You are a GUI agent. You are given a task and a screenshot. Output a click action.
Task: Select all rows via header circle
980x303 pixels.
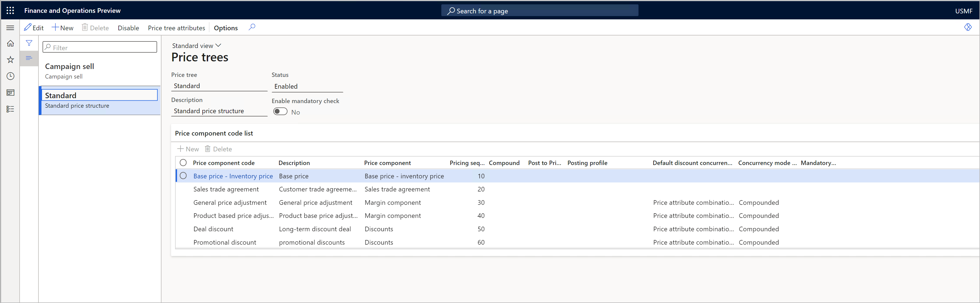tap(183, 163)
